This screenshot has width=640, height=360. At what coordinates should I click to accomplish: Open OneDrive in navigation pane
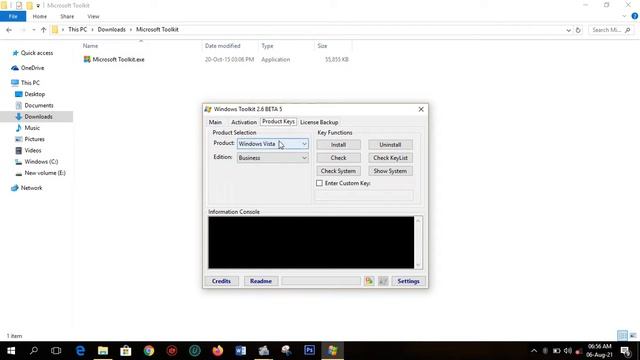pyautogui.click(x=32, y=68)
